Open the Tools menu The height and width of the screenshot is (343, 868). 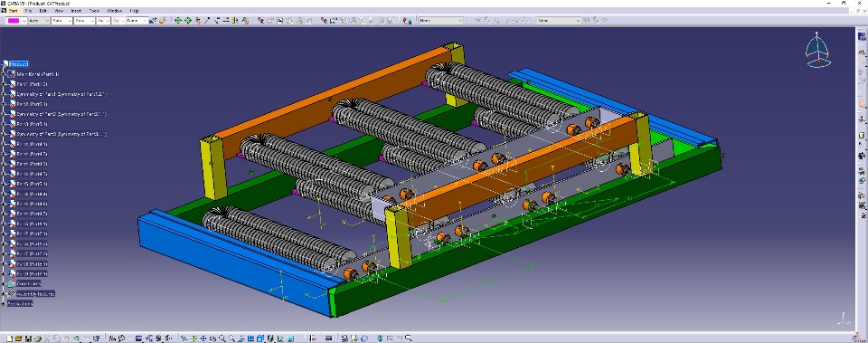tap(95, 11)
